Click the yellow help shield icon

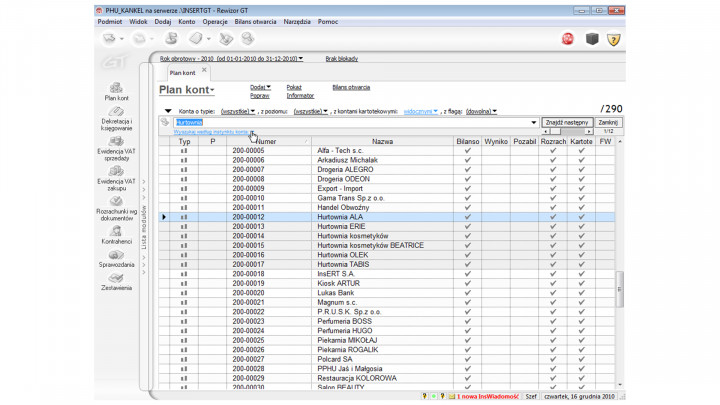coord(614,39)
